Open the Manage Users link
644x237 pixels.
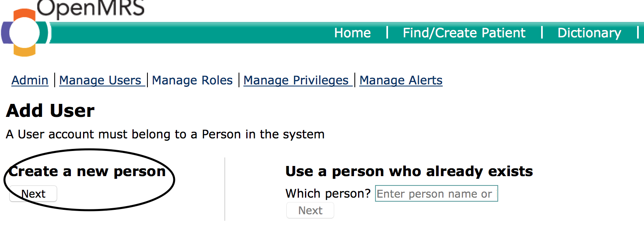tap(100, 80)
